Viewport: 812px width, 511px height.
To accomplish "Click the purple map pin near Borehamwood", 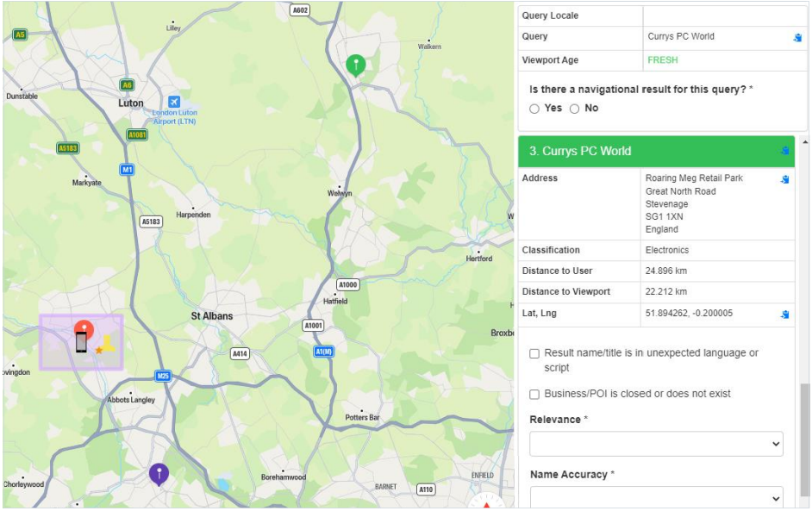I will pos(159,475).
